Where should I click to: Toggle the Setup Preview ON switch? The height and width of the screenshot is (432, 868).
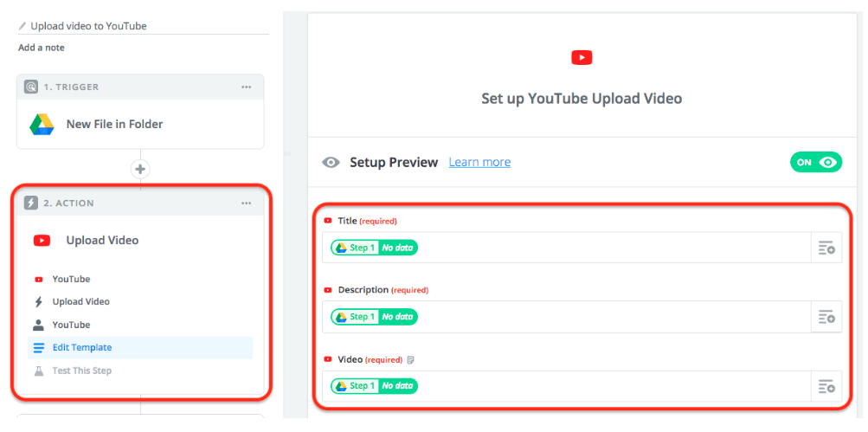[x=815, y=162]
